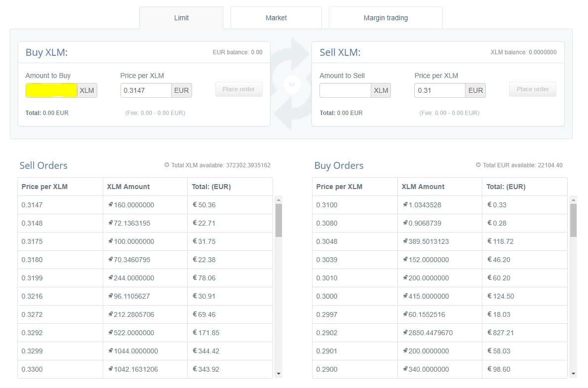Click the rocket icon beside 389.5013123 amount
The height and width of the screenshot is (388, 588).
click(x=405, y=241)
